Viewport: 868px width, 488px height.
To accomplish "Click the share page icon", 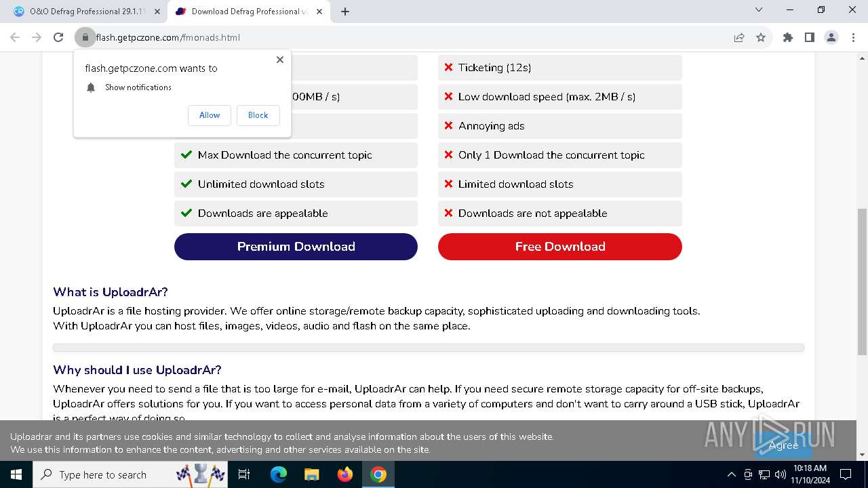I will coord(739,37).
